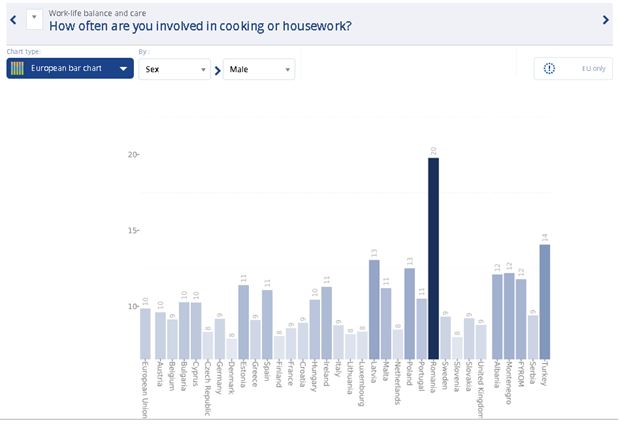Open the Sex breakdown dropdown
Image resolution: width=619 pixels, height=430 pixels.
pos(174,69)
